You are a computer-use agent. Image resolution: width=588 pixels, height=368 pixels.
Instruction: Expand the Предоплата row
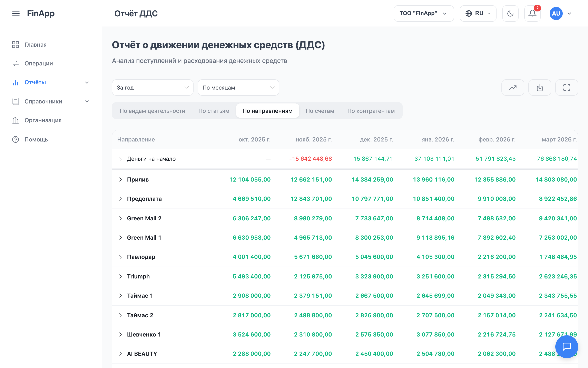tap(120, 199)
